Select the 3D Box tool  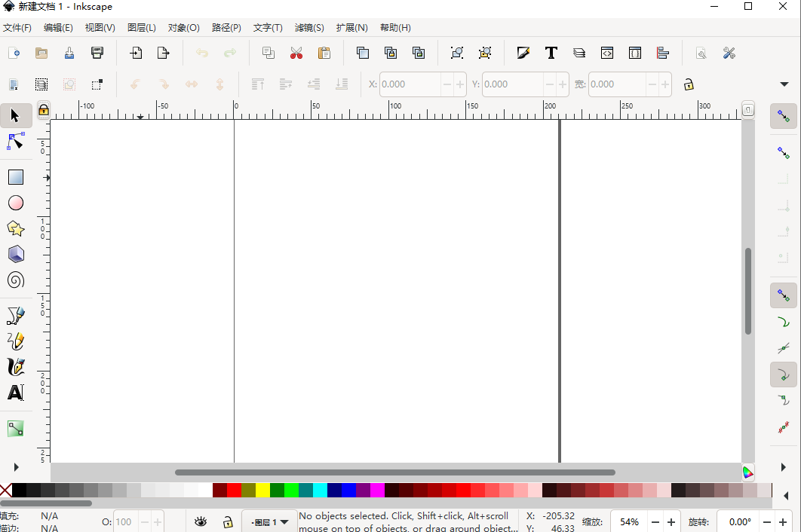15,254
